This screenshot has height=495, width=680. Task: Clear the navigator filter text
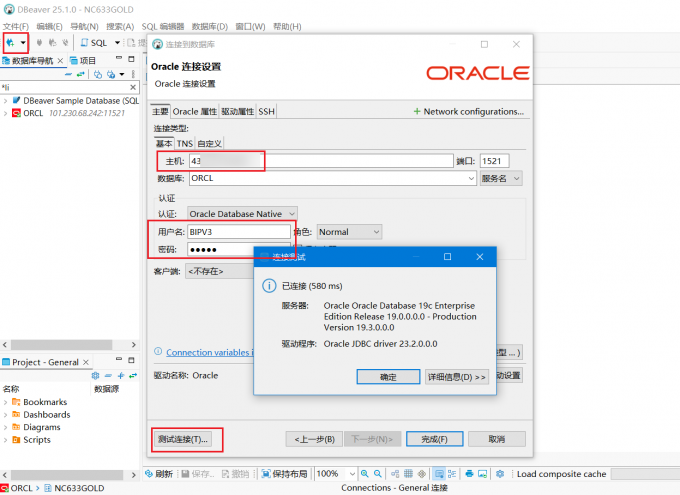133,87
